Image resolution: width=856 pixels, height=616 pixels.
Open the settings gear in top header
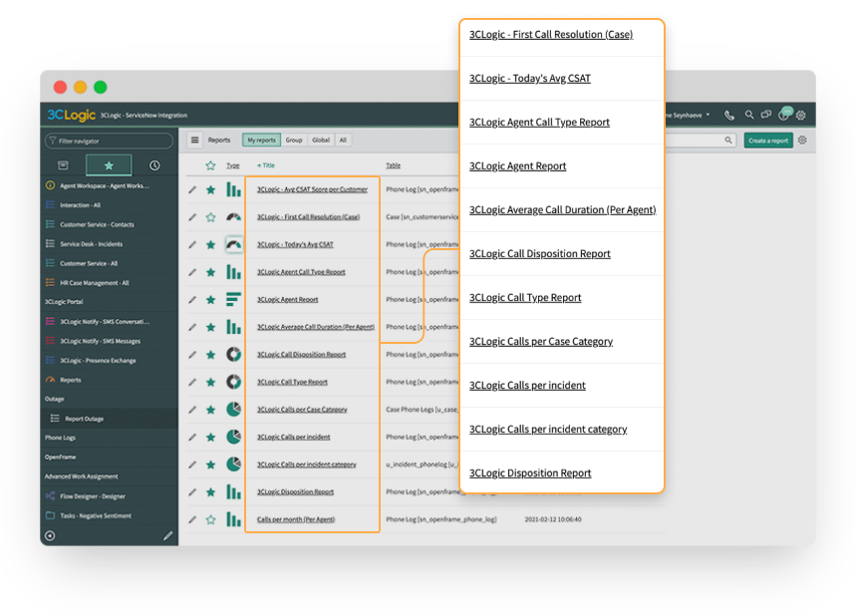click(x=801, y=116)
